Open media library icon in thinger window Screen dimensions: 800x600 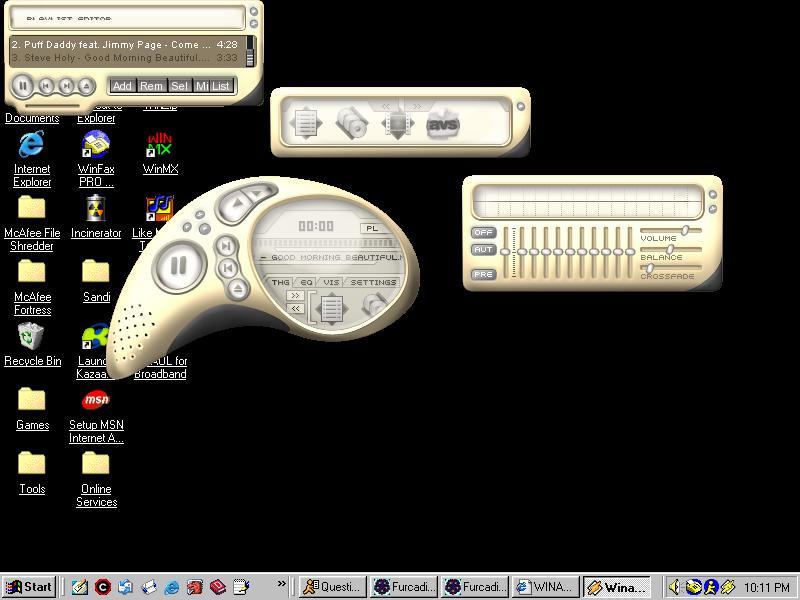[352, 123]
